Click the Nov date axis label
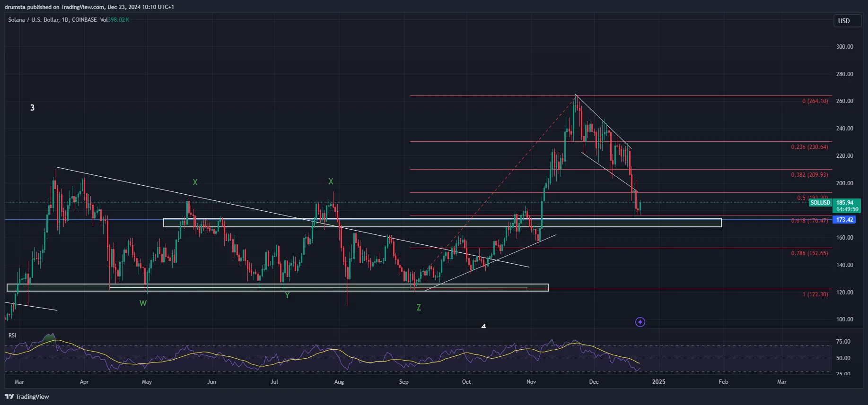Screen dimensions: 868x405 coord(531,382)
